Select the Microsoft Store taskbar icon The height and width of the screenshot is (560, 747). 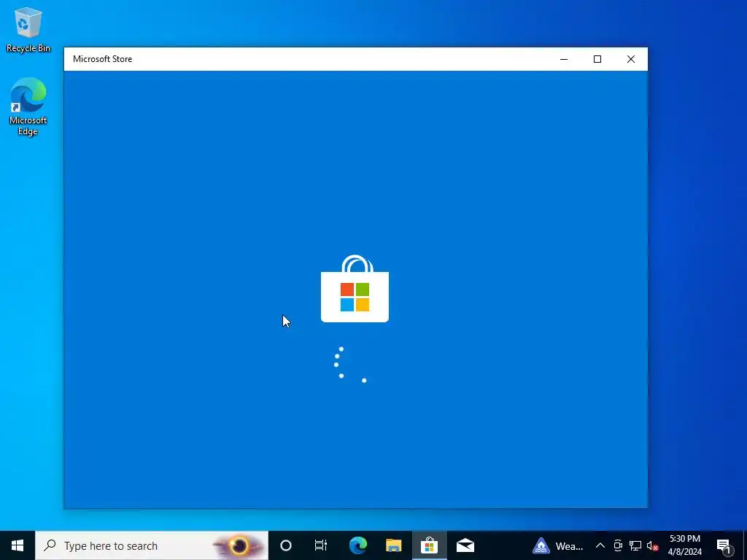(429, 545)
